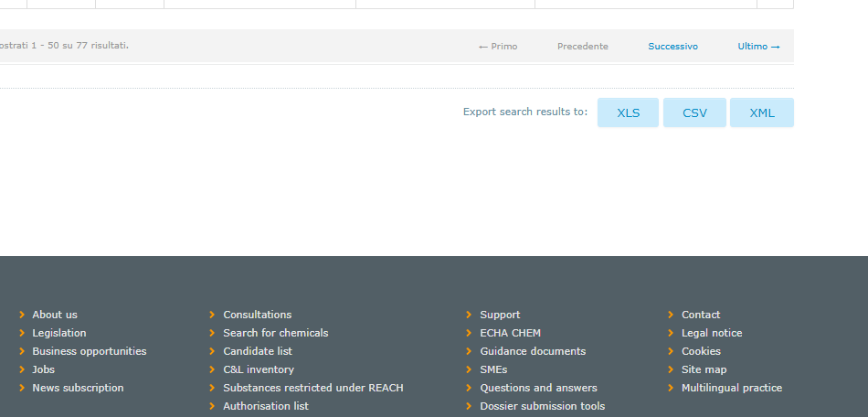Screen dimensions: 868x417
Task: Open ECHA CHEM footer link
Action: pos(510,333)
